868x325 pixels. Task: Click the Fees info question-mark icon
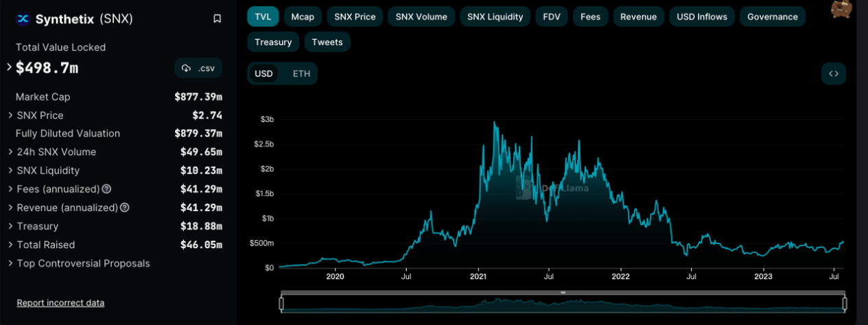(x=106, y=189)
